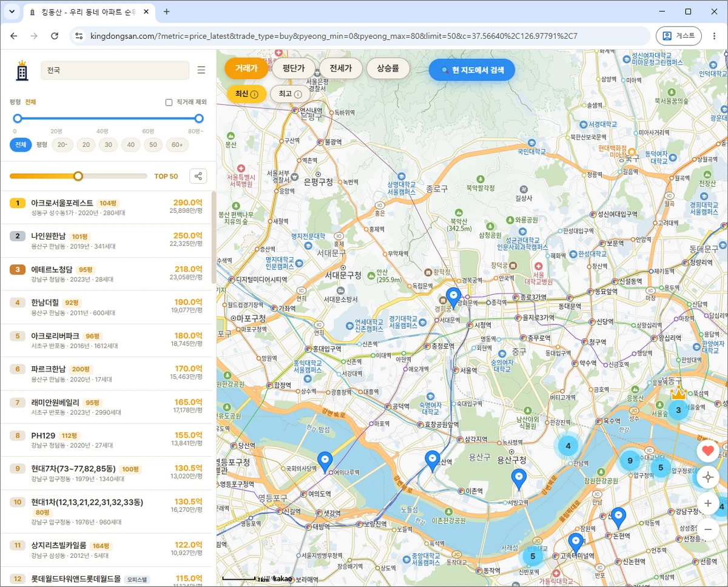Click site info icon in address bar
The image size is (728, 587).
tap(79, 36)
